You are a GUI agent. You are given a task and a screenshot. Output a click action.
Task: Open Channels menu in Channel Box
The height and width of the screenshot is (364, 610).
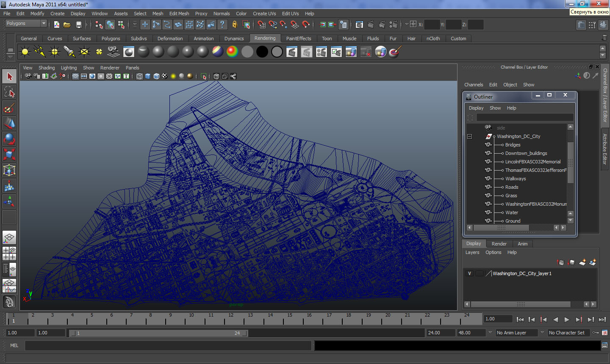pos(474,85)
